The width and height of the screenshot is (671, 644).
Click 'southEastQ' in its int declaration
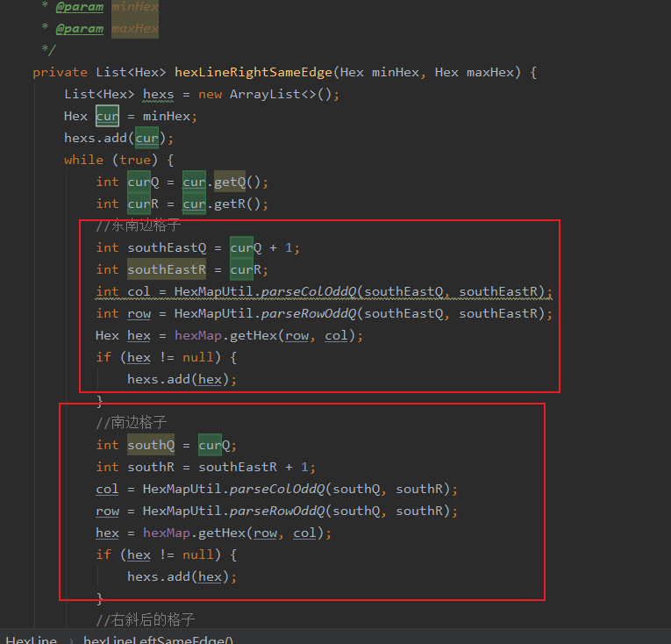point(167,247)
